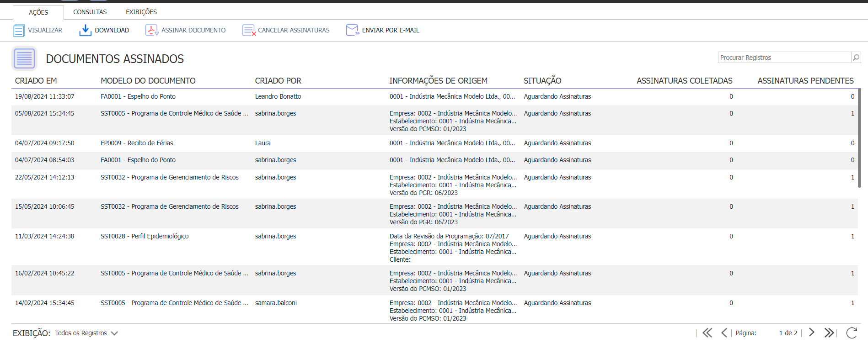
Task: Sort by Assinaturas Pendentes column header
Action: (805, 81)
